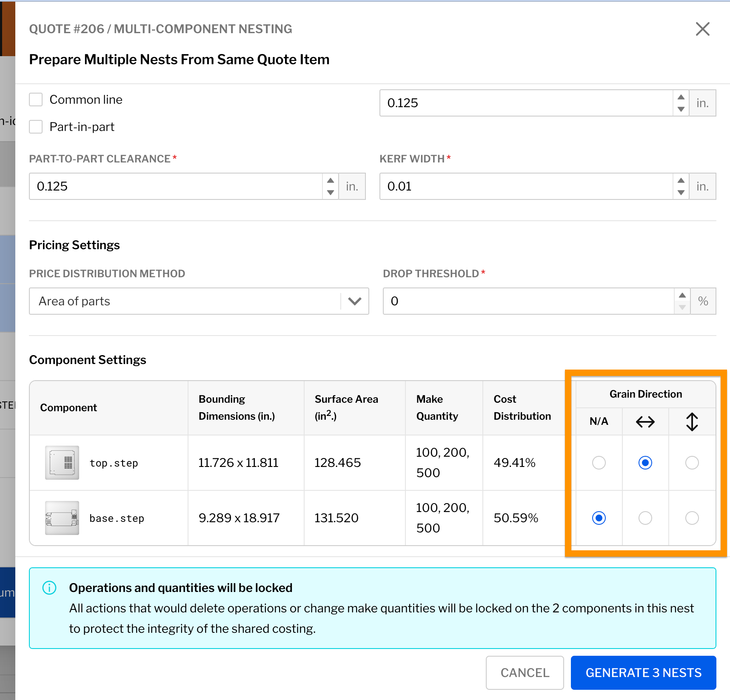This screenshot has width=730, height=700.
Task: Enable the Part-in-part checkbox
Action: pyautogui.click(x=36, y=127)
